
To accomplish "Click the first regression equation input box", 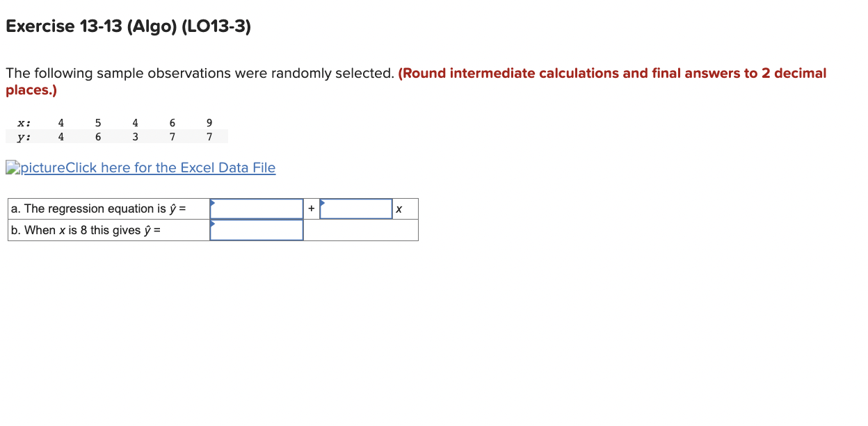I will click(x=256, y=208).
